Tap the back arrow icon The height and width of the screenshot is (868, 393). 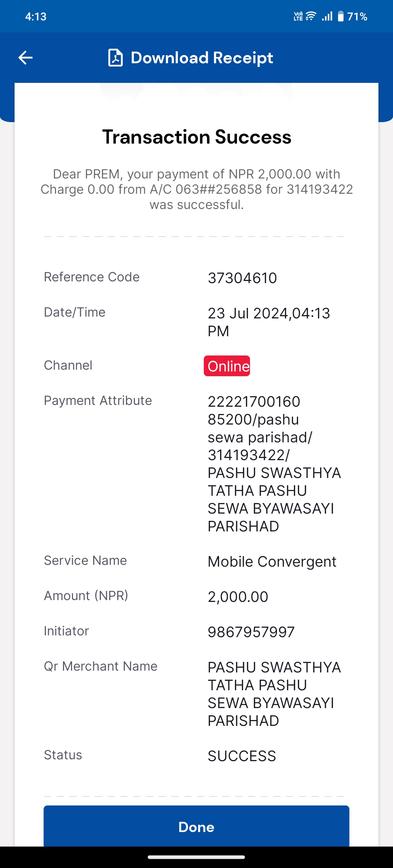click(x=25, y=58)
